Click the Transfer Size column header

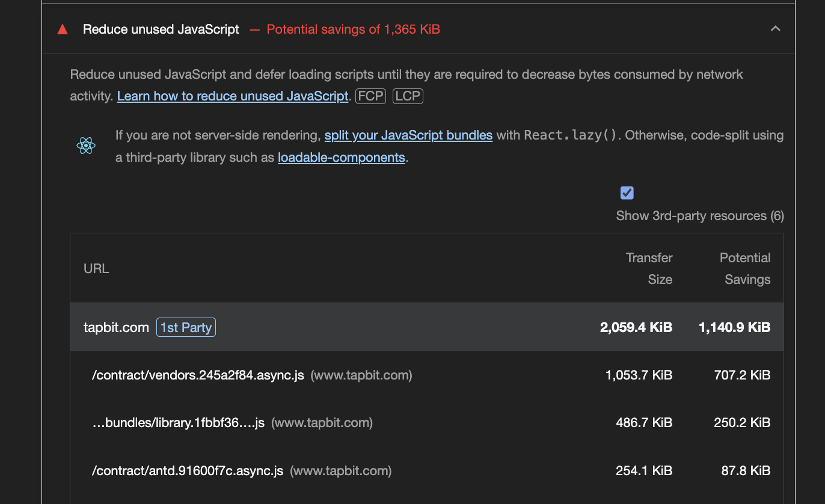coord(649,268)
